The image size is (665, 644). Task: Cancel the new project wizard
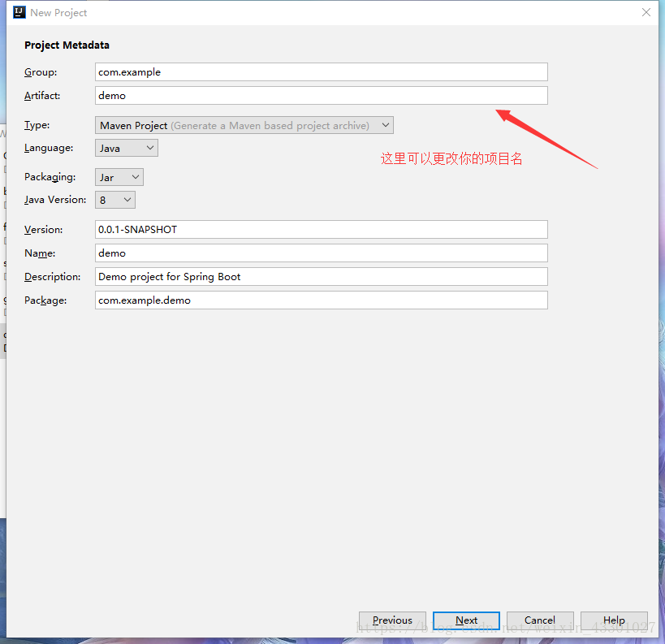click(x=540, y=620)
